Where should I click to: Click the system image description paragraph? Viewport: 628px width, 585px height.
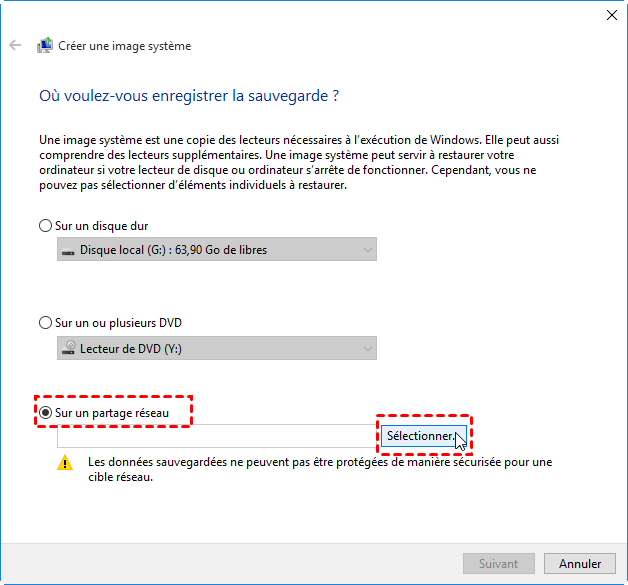click(x=300, y=163)
